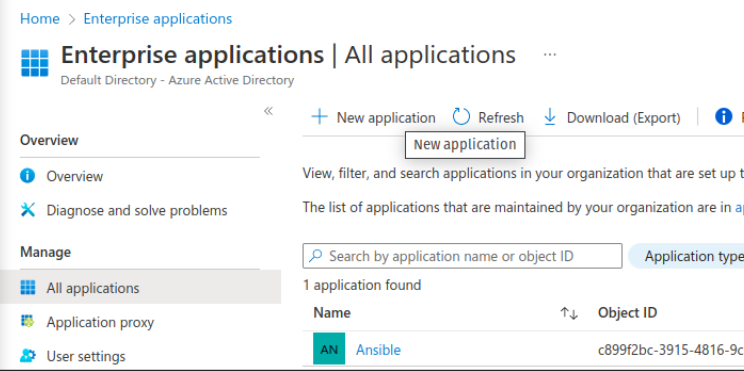Select All applications in sidebar
Image resolution: width=744 pixels, height=371 pixels.
tap(140, 288)
